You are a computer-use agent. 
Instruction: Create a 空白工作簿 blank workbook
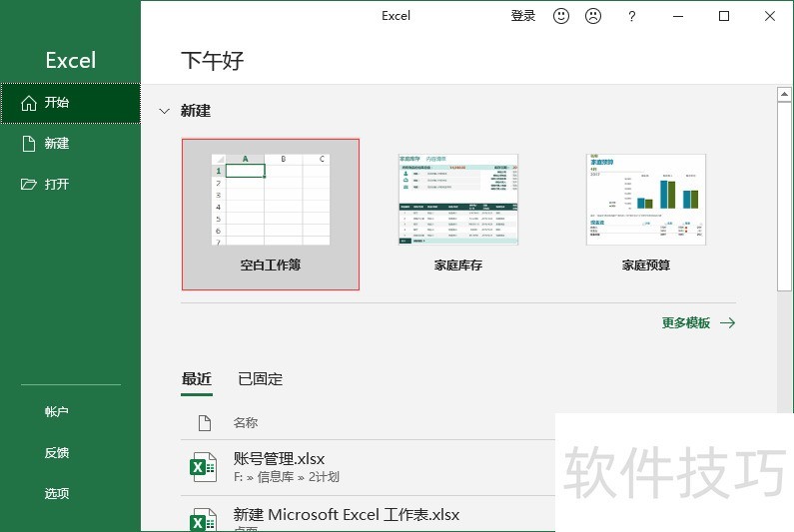[271, 215]
